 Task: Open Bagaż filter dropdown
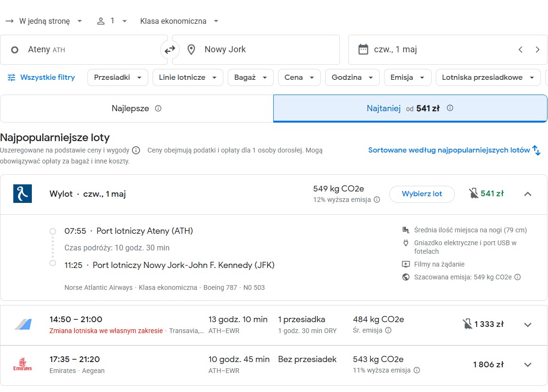click(250, 77)
